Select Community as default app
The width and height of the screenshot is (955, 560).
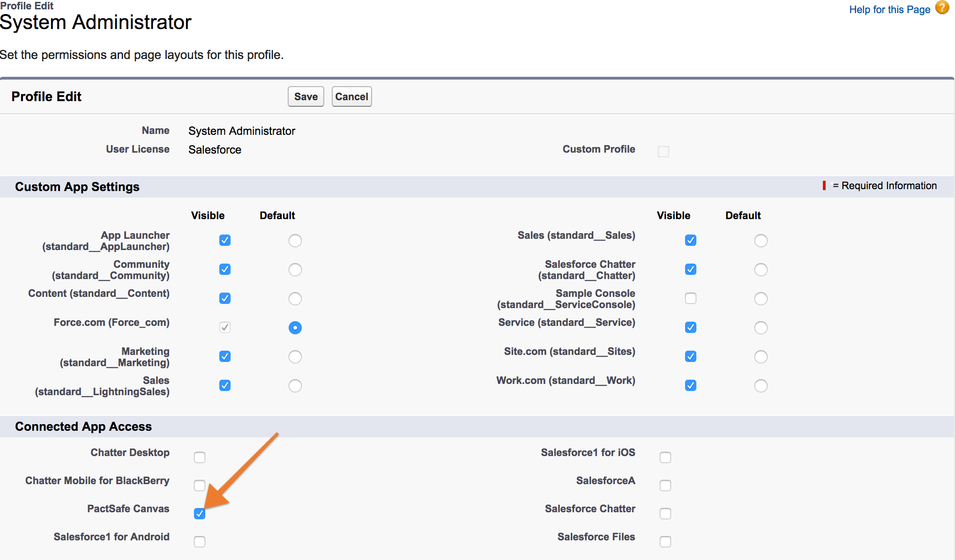pyautogui.click(x=295, y=270)
